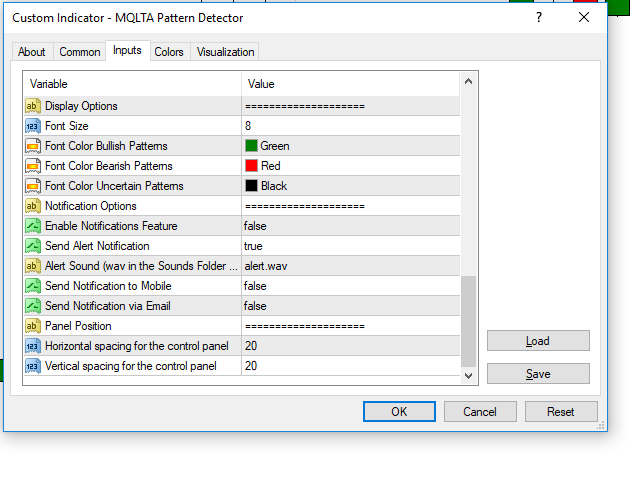Screen dimensions: 640x480
Task: Click Vertical spacing value 20
Action: (x=251, y=366)
